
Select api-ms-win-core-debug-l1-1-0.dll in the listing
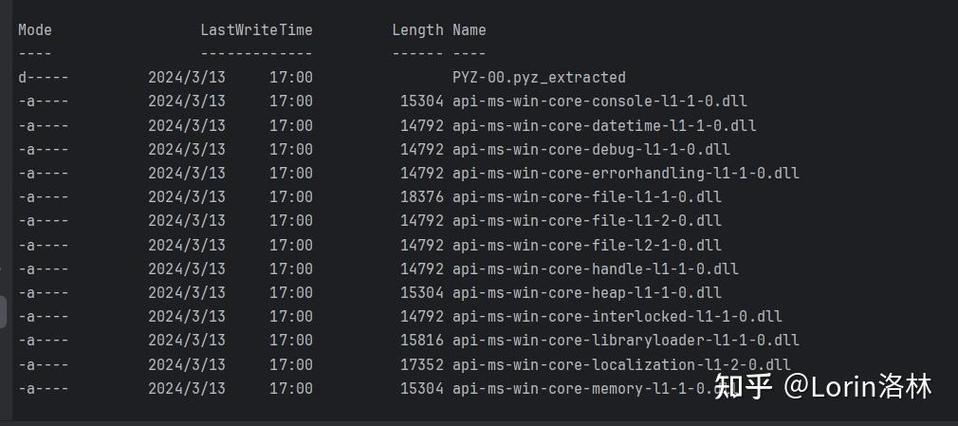click(x=591, y=150)
